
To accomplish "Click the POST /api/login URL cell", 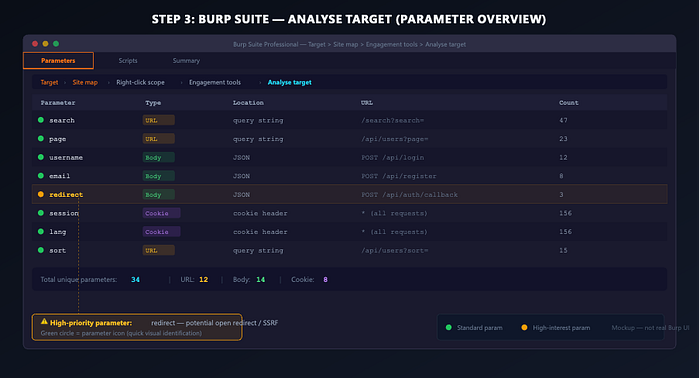I will click(x=392, y=158).
